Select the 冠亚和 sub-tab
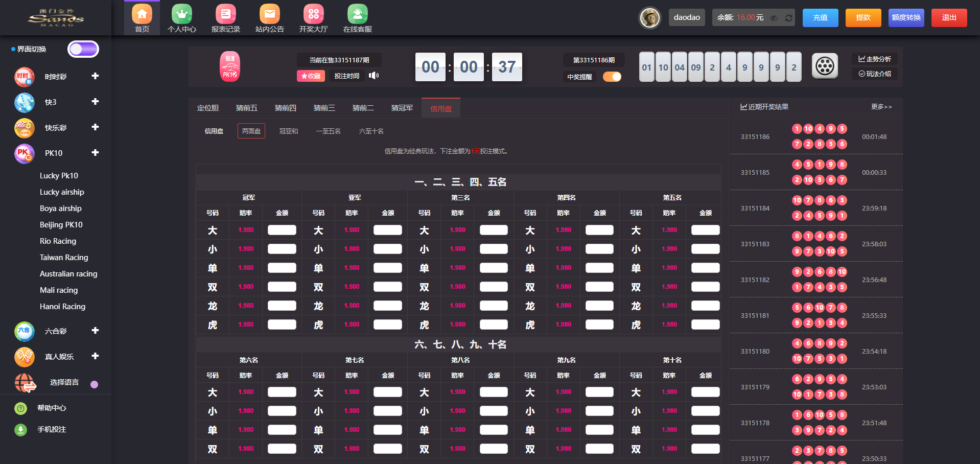The image size is (980, 464). [289, 131]
